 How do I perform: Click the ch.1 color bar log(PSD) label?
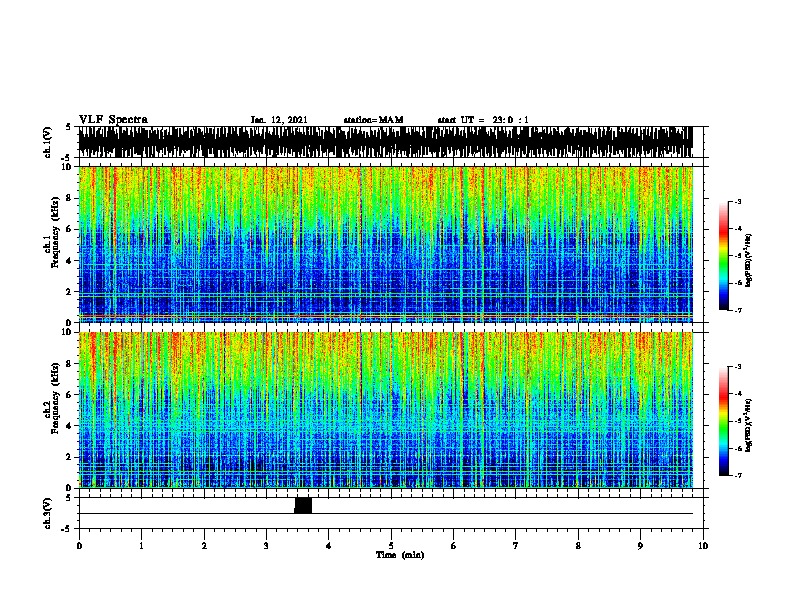coord(749,260)
